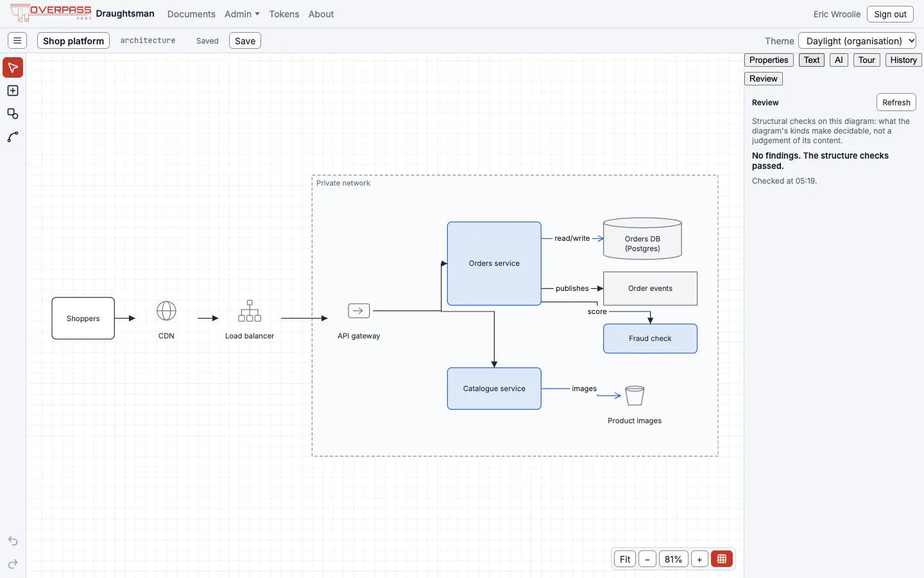Zoom in with the plus button
Viewport: 924px width, 578px height.
coord(699,559)
